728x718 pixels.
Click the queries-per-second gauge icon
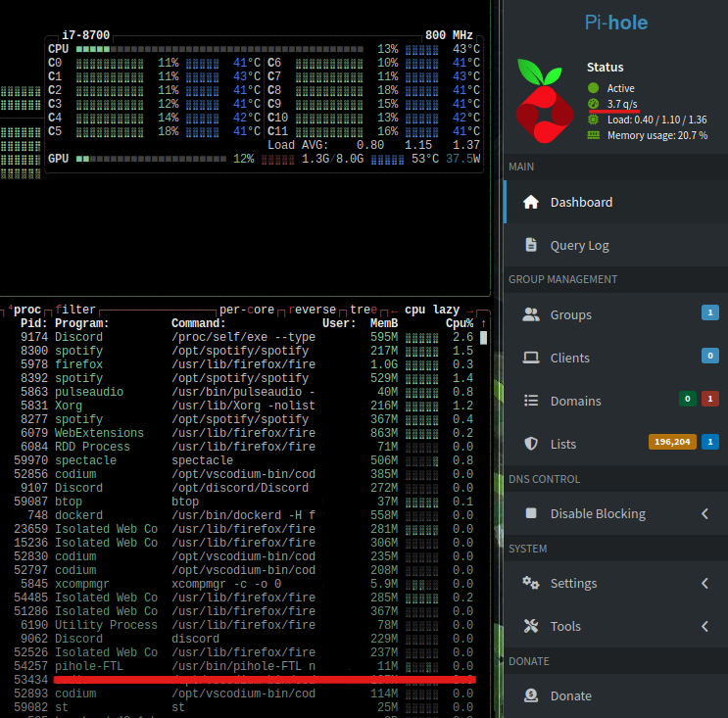(x=593, y=104)
